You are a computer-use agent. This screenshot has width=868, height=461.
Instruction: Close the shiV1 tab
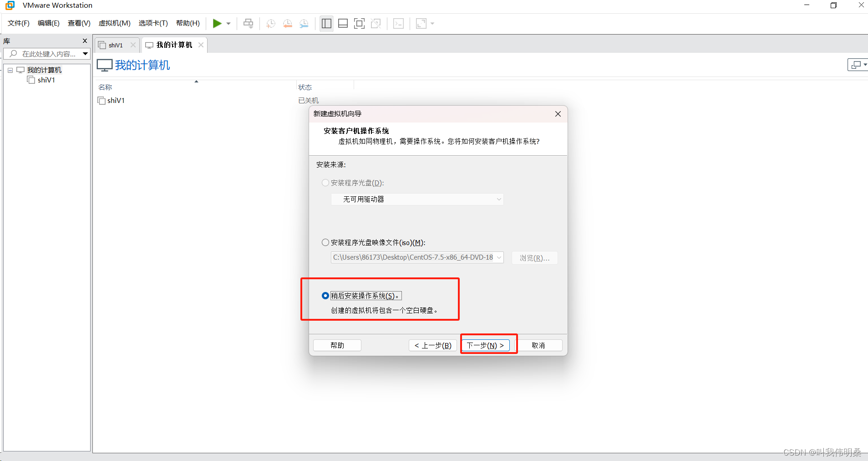[x=133, y=45]
